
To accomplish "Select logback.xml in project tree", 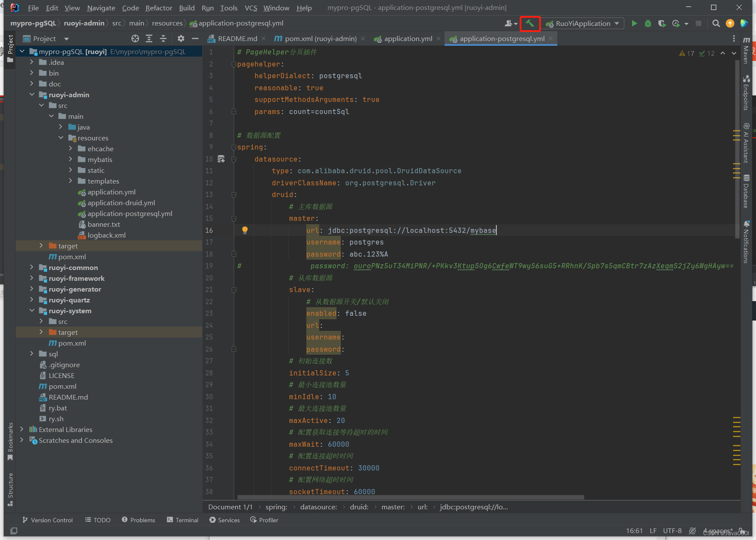I will click(106, 235).
